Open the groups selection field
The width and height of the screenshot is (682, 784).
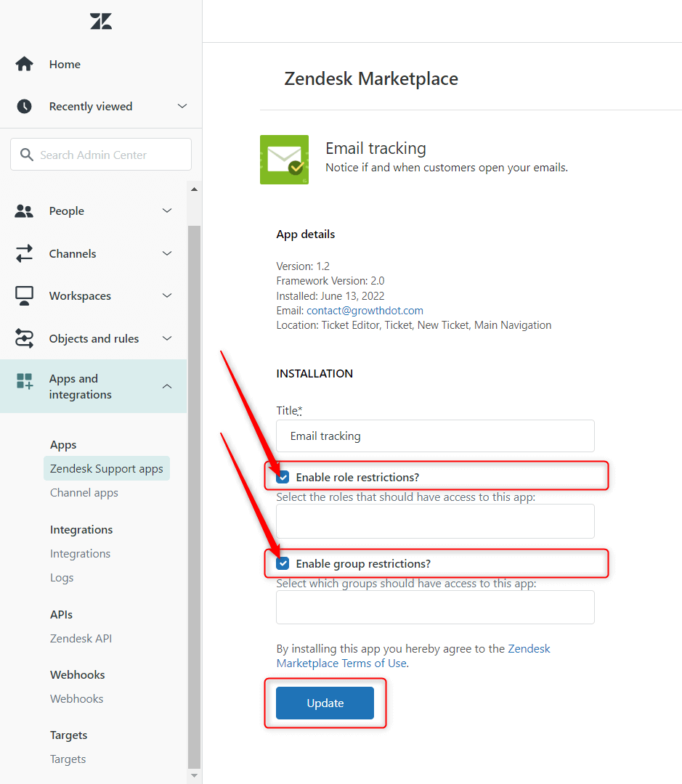coord(435,607)
